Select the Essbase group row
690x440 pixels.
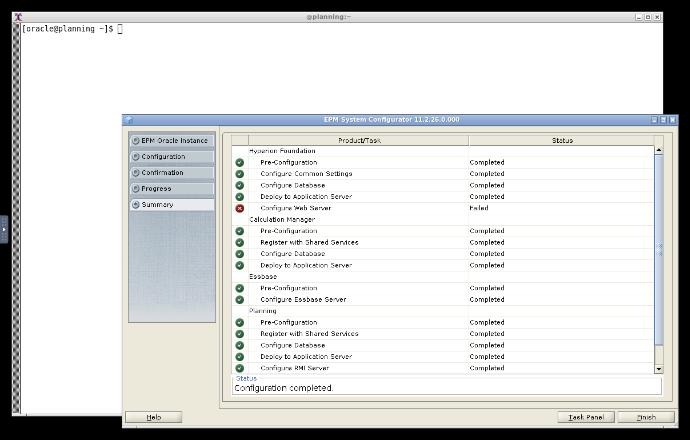(443, 277)
